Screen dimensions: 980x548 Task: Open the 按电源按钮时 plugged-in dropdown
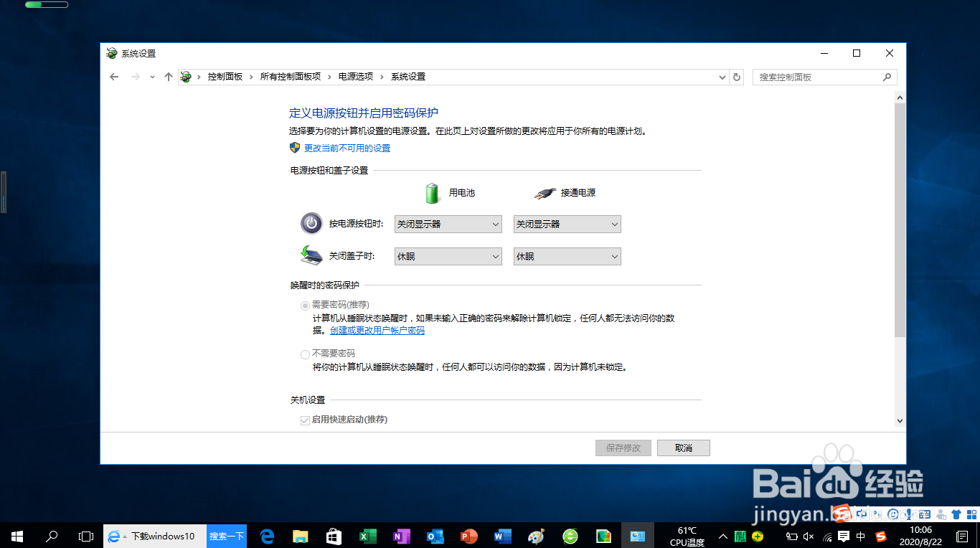pos(567,224)
